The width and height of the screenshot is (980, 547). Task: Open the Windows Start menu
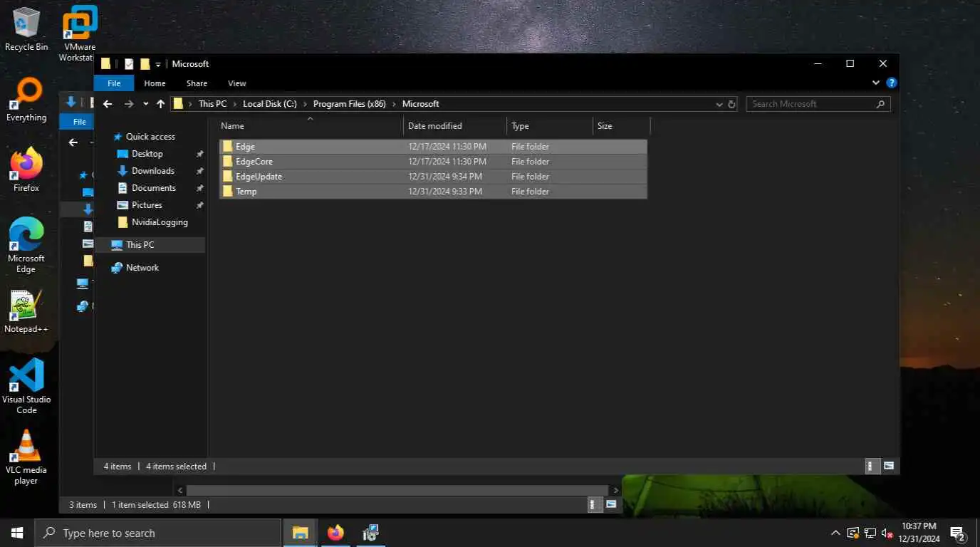click(17, 533)
